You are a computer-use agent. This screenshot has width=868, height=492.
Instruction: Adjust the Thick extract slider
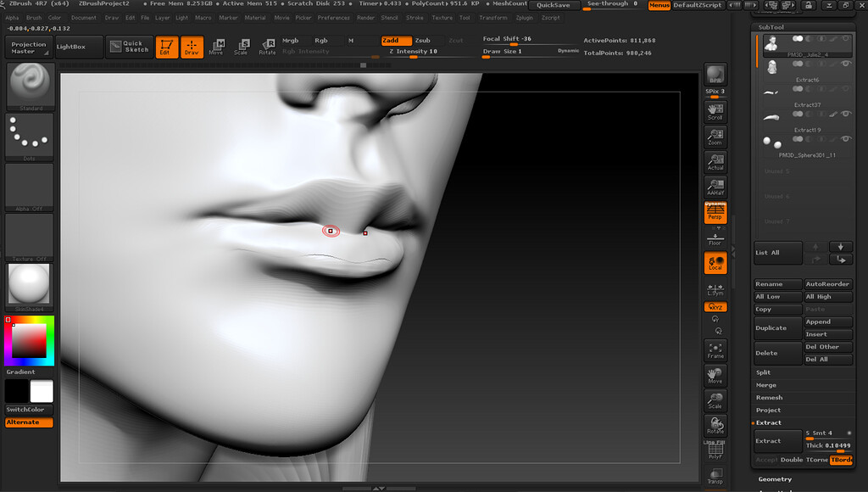[x=828, y=444]
